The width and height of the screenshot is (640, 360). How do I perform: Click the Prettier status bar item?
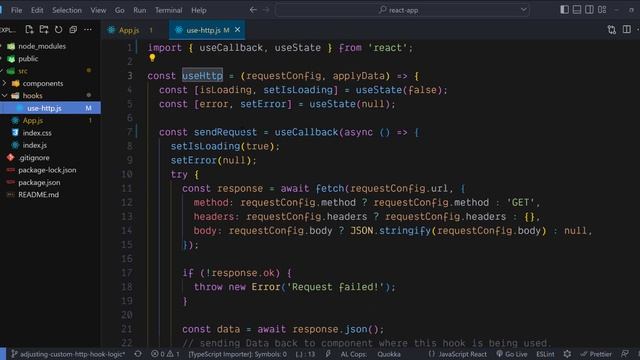pyautogui.click(x=596, y=354)
